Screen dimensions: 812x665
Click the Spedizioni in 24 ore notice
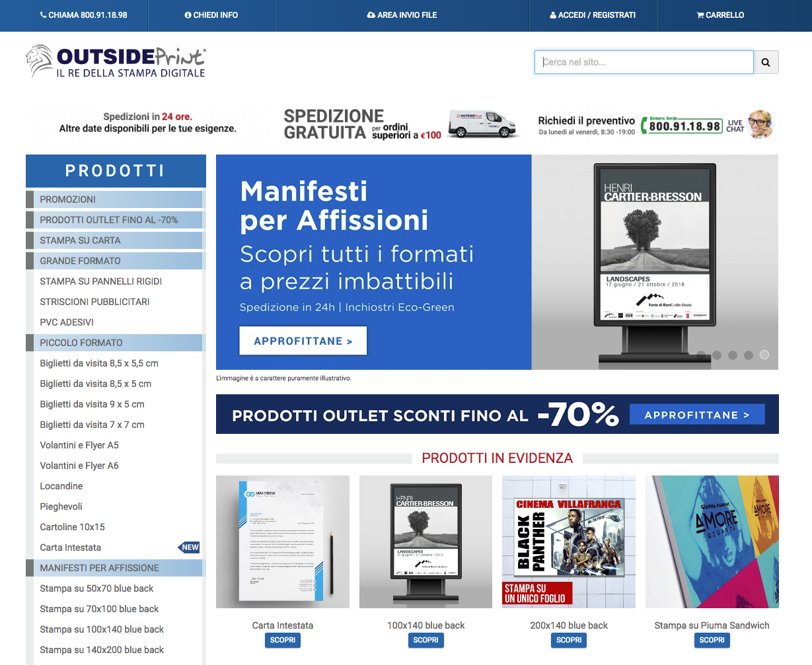click(x=148, y=123)
